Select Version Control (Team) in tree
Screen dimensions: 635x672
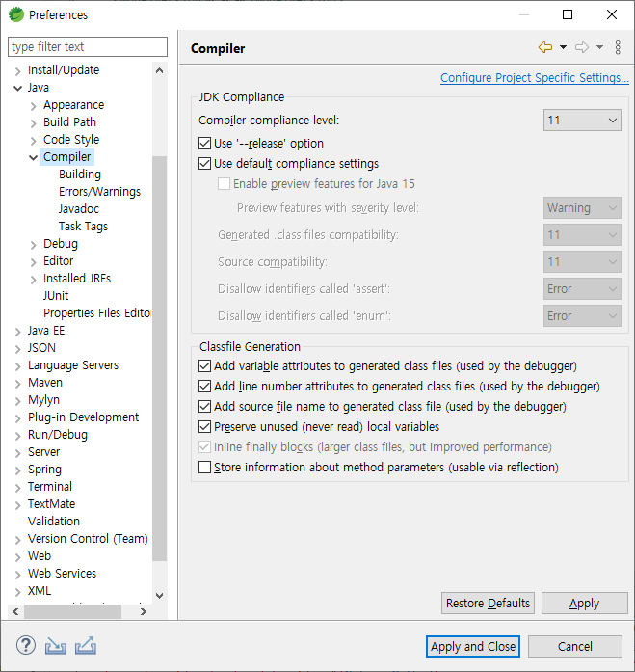[88, 539]
